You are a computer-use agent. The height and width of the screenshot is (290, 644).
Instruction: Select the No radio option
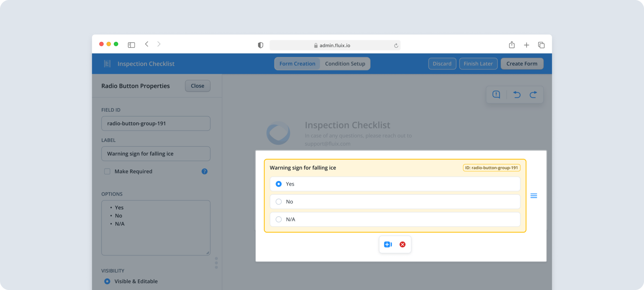pos(278,202)
